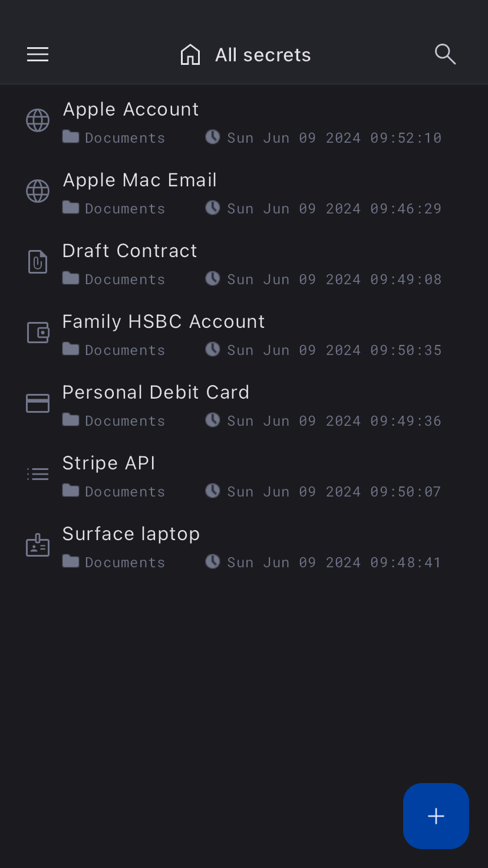Image resolution: width=488 pixels, height=868 pixels.
Task: Click the wallet icon for Family HSBC Account
Action: click(x=38, y=333)
